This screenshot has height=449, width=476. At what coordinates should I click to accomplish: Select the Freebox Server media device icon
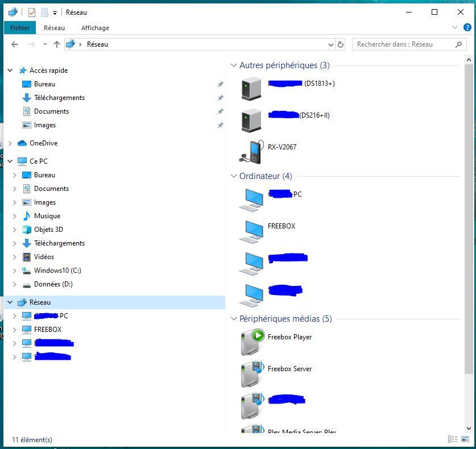[252, 375]
